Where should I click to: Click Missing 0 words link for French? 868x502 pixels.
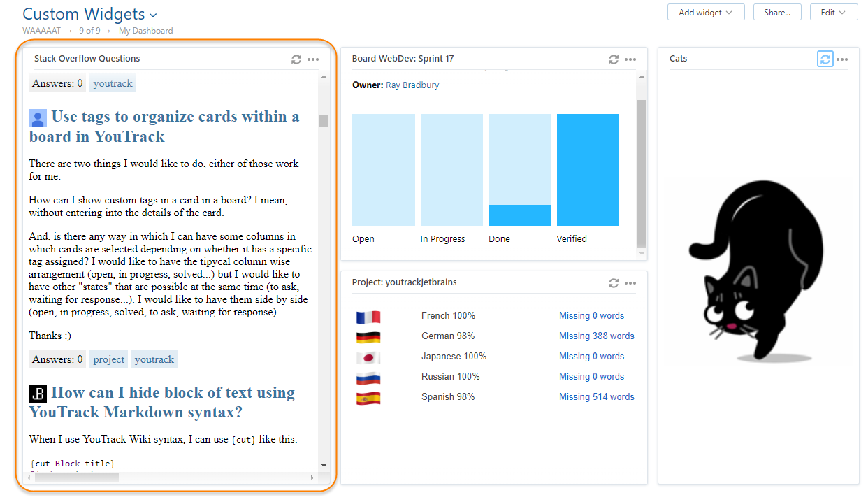[591, 316]
